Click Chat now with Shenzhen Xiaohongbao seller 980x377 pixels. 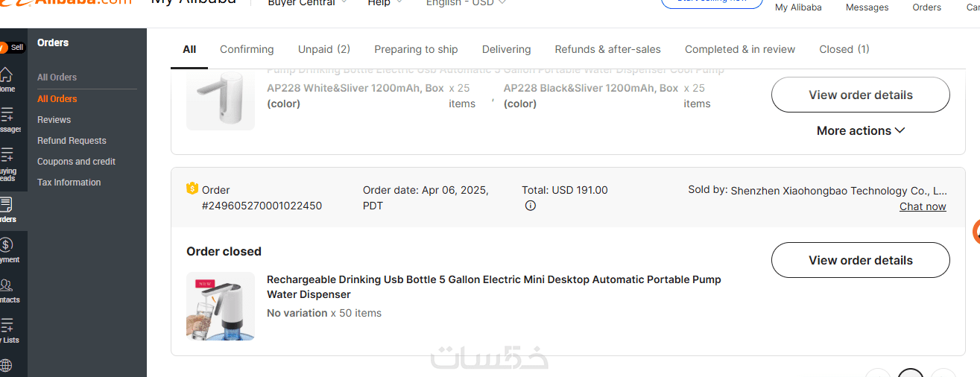pyautogui.click(x=923, y=206)
